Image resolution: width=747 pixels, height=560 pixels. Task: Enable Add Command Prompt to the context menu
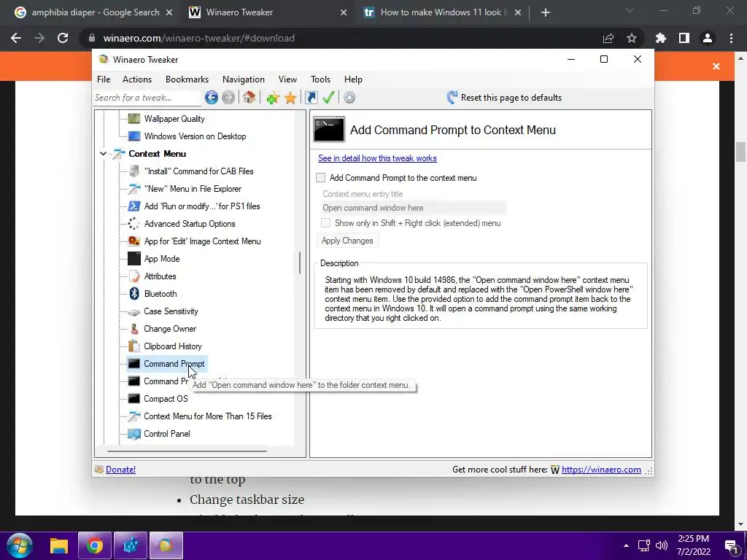click(321, 178)
